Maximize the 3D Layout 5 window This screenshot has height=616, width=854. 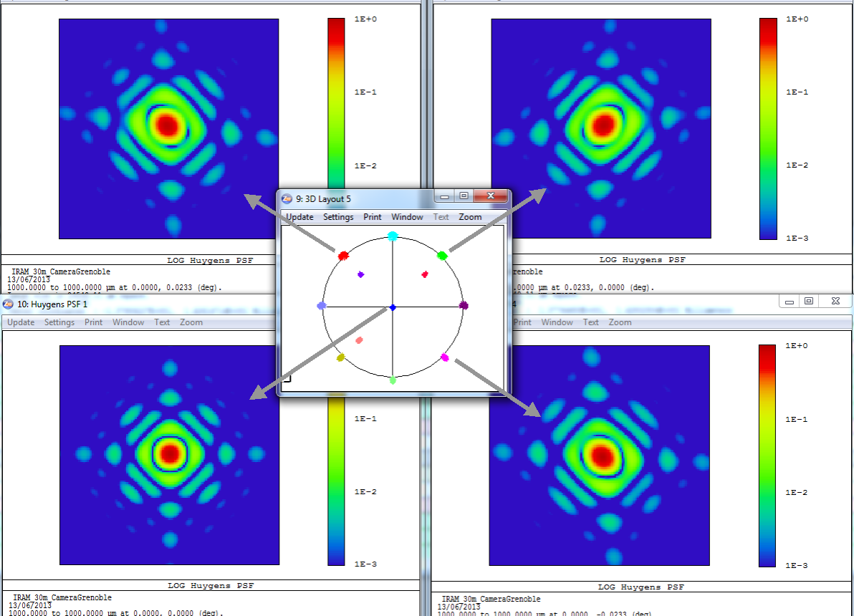coord(464,196)
